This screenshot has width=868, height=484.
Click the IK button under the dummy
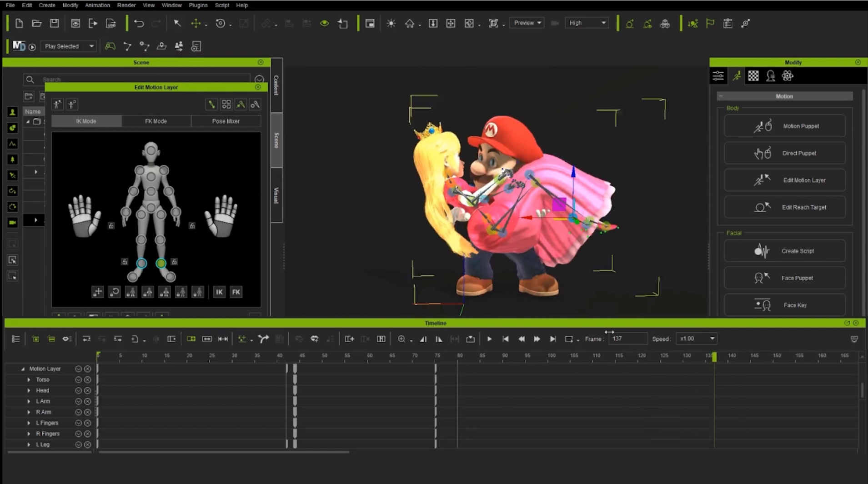coord(219,292)
